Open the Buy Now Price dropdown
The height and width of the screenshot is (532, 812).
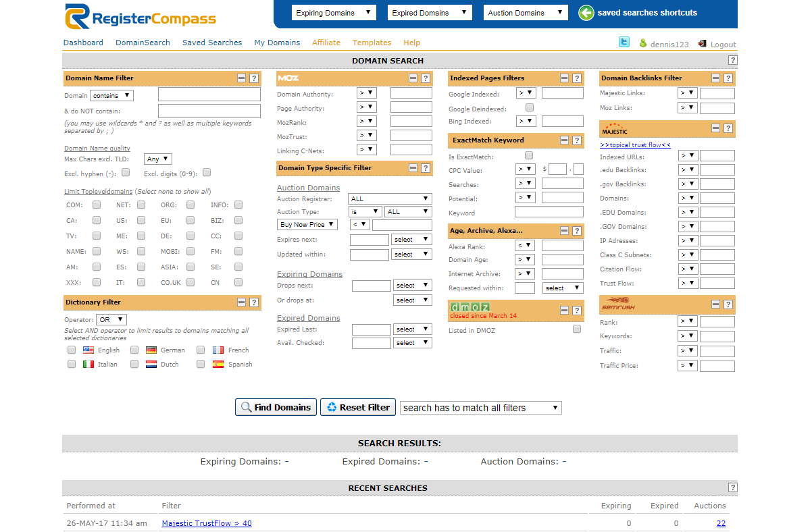(307, 225)
